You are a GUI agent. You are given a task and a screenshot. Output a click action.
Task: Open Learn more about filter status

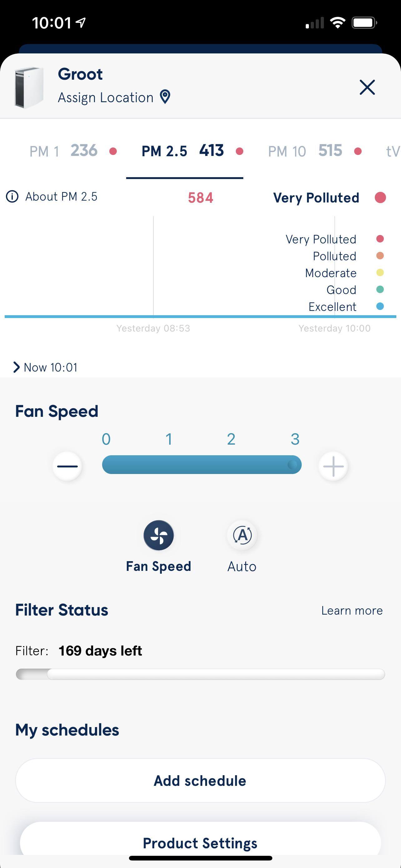(352, 611)
